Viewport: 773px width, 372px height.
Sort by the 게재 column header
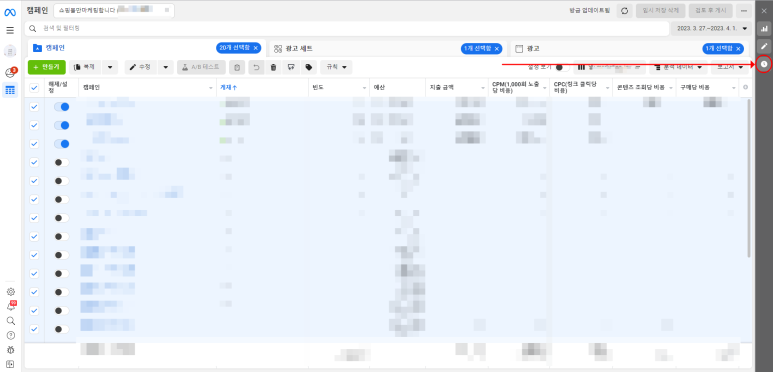pyautogui.click(x=229, y=87)
